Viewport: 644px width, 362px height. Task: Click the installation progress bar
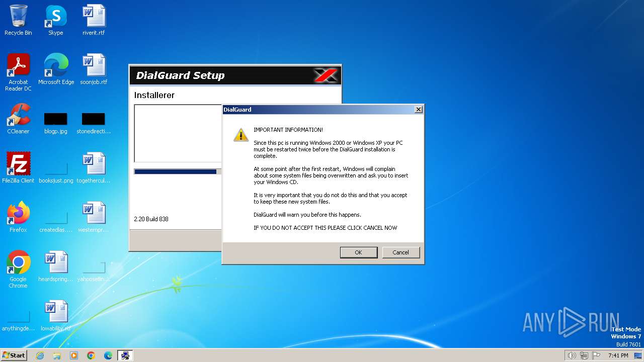pos(178,171)
